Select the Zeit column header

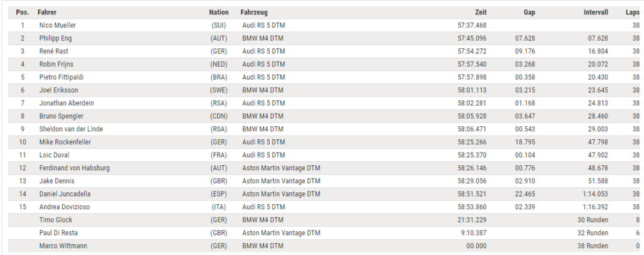tap(480, 12)
